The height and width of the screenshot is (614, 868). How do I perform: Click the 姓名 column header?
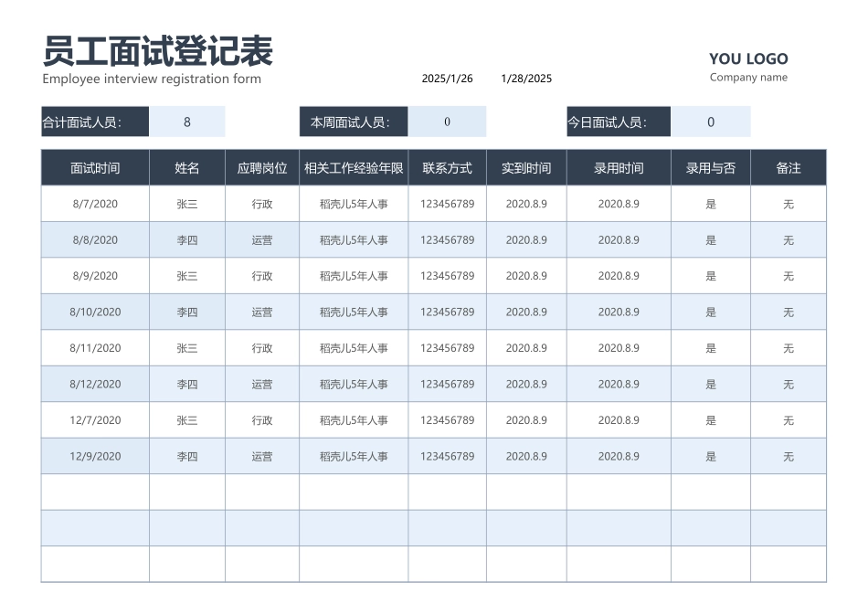pyautogui.click(x=186, y=167)
